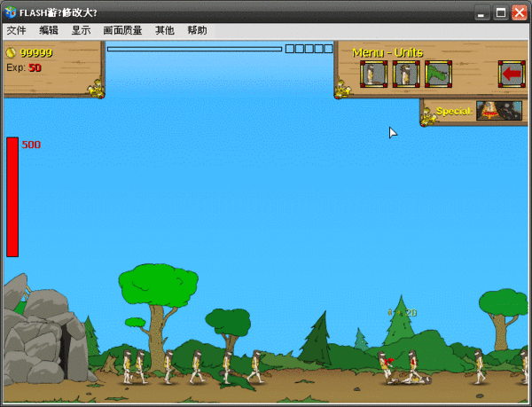Click the unit training progress bar
Image resolution: width=532 pixels, height=407 pixels.
coord(194,49)
